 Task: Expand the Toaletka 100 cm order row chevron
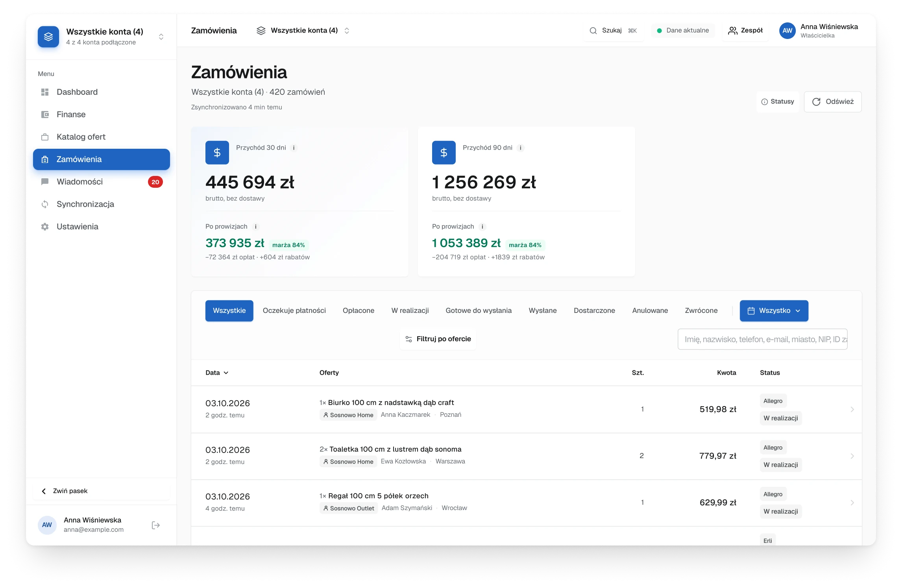(852, 456)
